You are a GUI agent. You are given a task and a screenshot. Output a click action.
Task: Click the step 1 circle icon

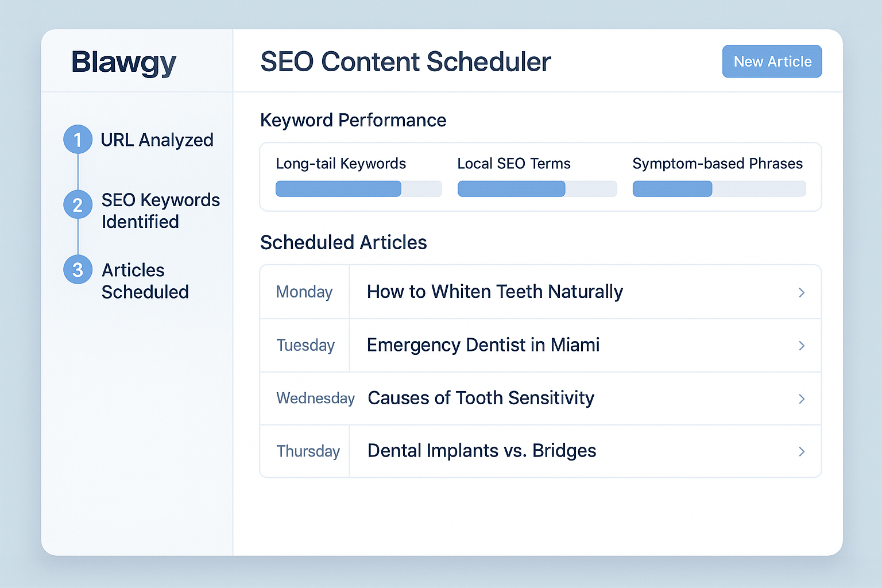[x=78, y=140]
